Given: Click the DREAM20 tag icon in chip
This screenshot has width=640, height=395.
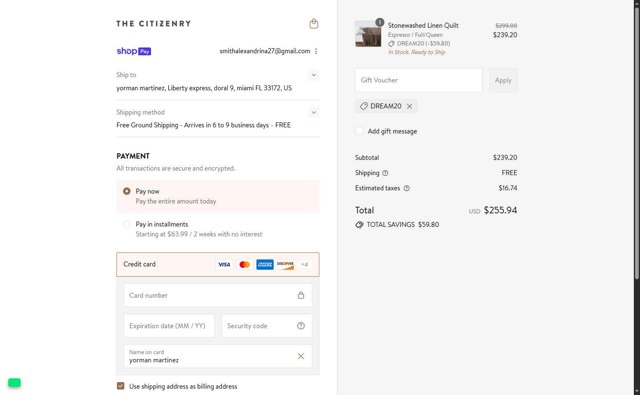Looking at the screenshot, I should tap(364, 106).
